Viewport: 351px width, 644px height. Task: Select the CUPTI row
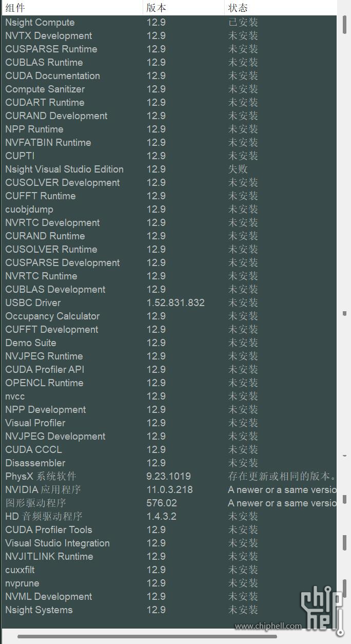pyautogui.click(x=169, y=156)
